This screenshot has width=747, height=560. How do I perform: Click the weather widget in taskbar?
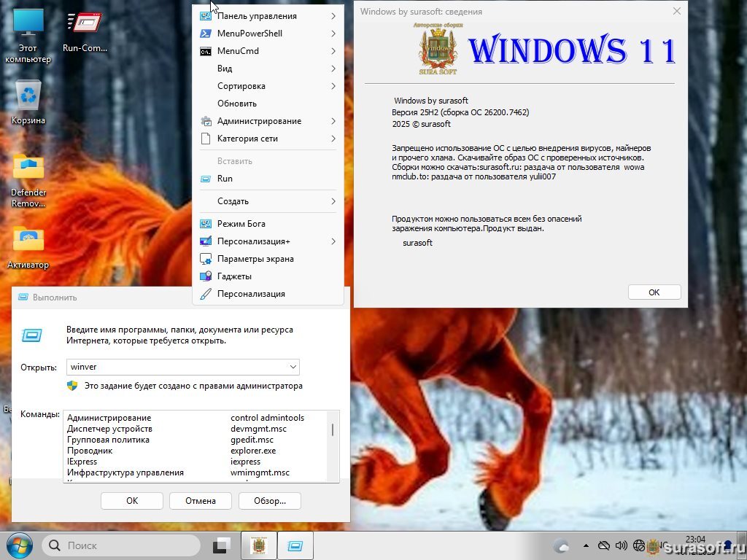pos(561,545)
